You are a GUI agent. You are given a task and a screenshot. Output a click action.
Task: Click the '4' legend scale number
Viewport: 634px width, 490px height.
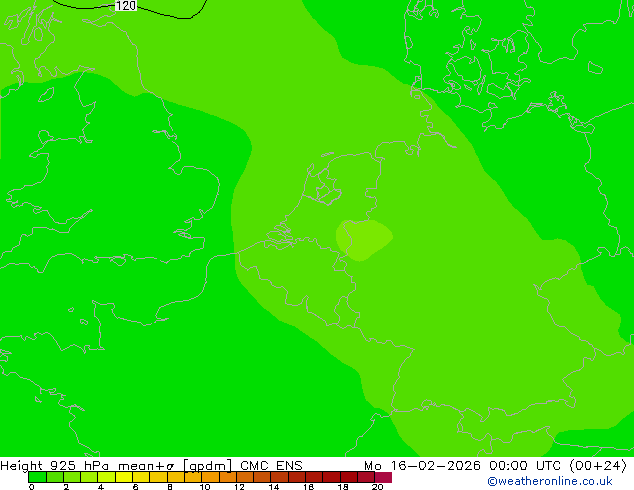[x=101, y=487]
